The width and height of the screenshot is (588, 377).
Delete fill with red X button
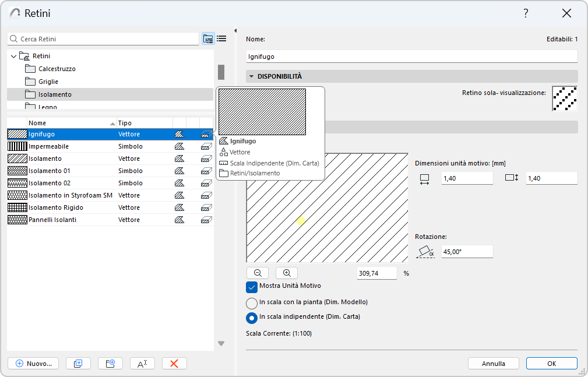click(x=174, y=363)
